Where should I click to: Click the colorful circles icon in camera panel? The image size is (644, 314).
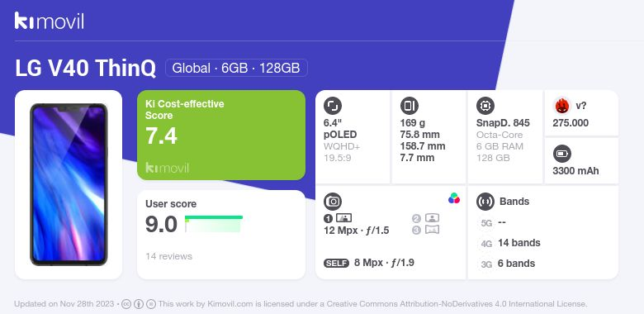[x=454, y=198]
